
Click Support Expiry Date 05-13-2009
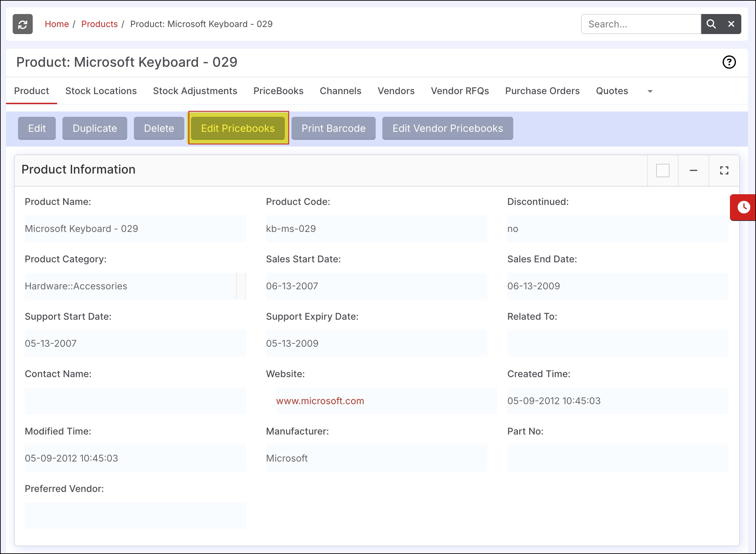coord(376,343)
